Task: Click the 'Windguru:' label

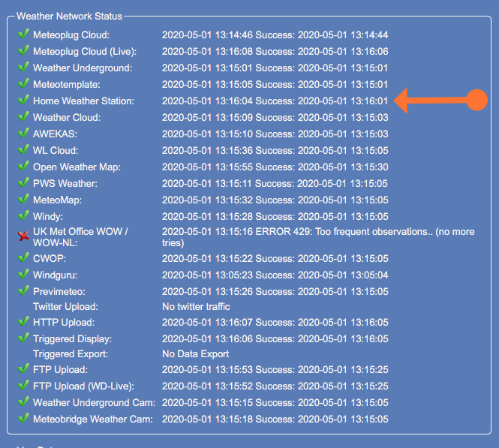Action: click(56, 275)
